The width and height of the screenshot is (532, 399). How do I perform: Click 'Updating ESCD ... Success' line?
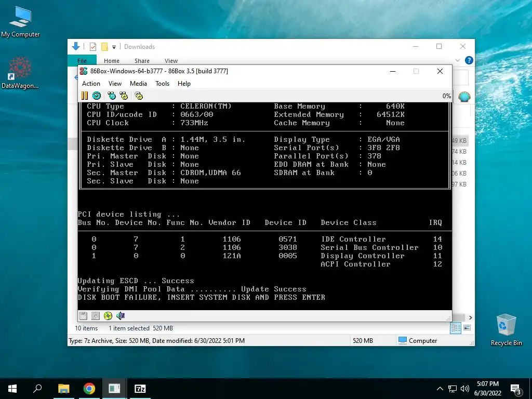136,281
